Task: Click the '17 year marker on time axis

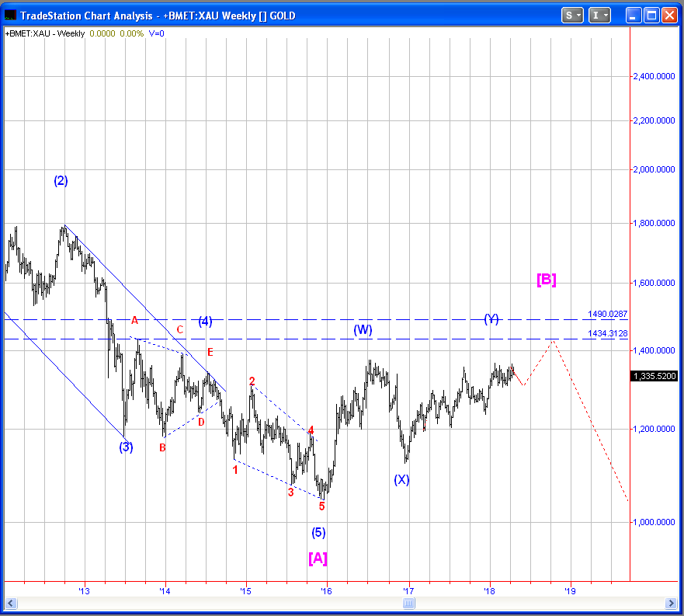Action: [x=408, y=591]
